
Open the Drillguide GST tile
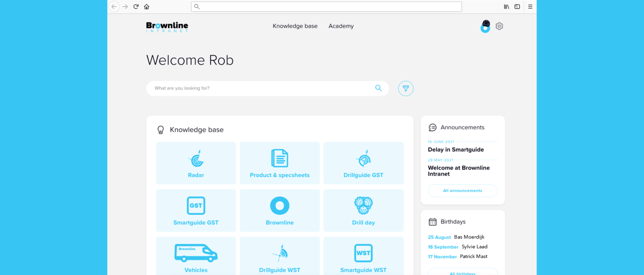tap(364, 163)
